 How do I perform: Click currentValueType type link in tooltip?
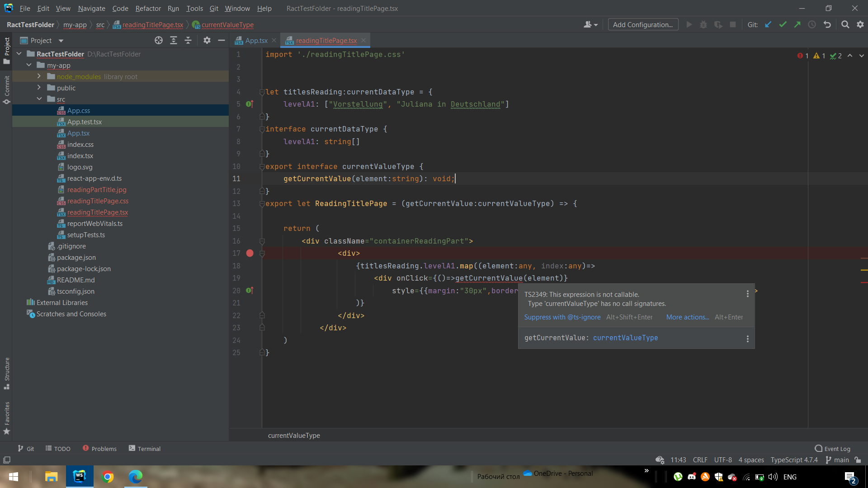625,338
